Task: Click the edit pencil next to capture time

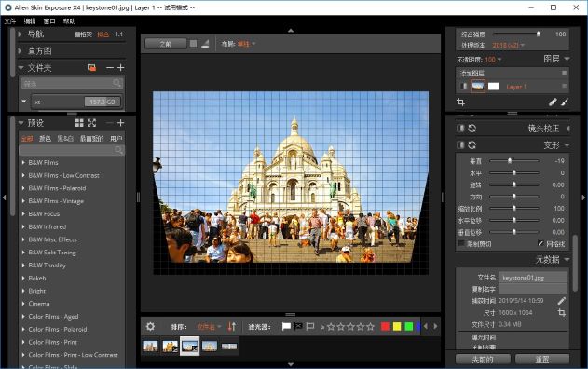Action: pos(561,301)
